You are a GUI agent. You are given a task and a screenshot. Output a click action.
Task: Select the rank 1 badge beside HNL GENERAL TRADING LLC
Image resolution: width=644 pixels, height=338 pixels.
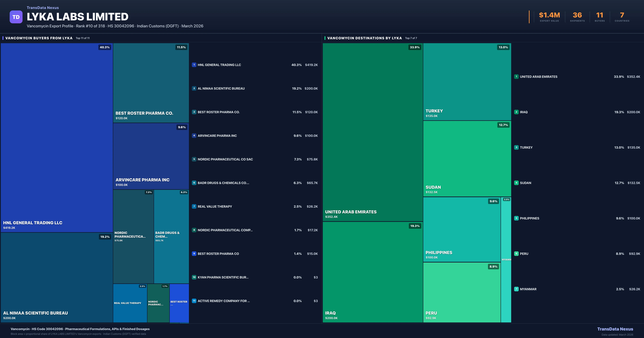point(194,65)
